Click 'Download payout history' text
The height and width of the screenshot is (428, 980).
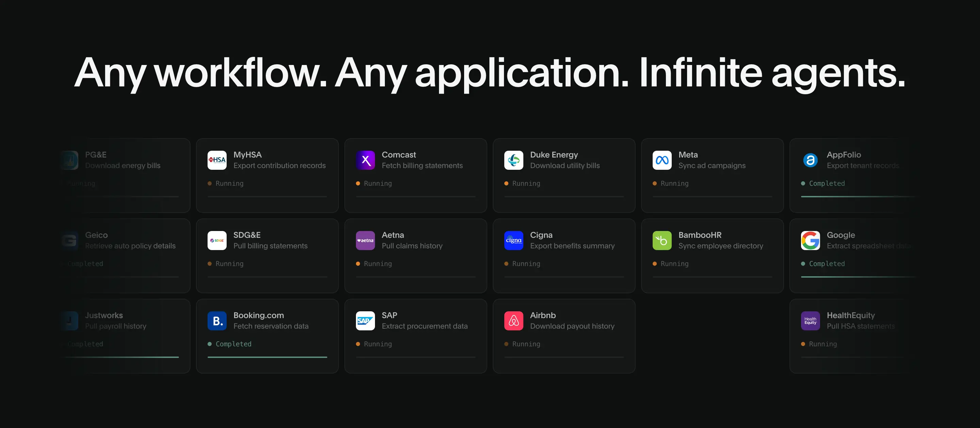click(x=572, y=326)
